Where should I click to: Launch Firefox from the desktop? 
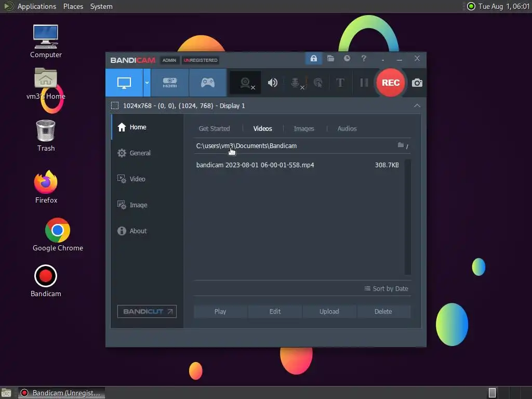point(46,187)
